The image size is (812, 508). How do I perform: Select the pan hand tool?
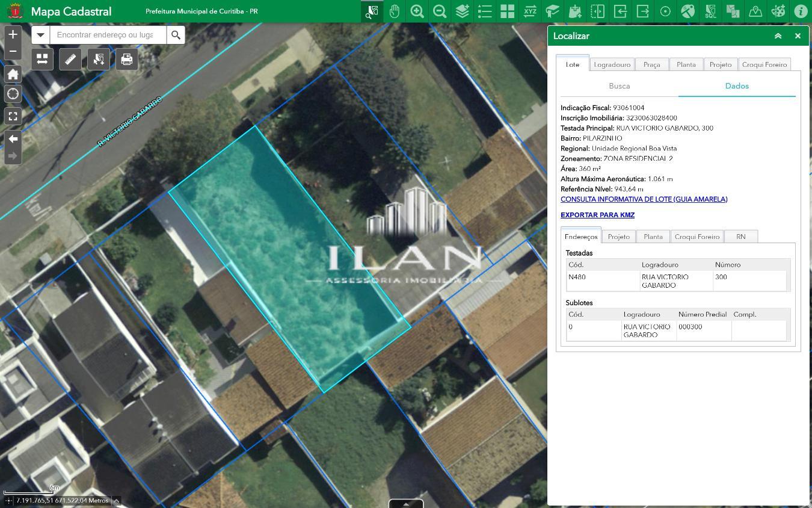[395, 11]
